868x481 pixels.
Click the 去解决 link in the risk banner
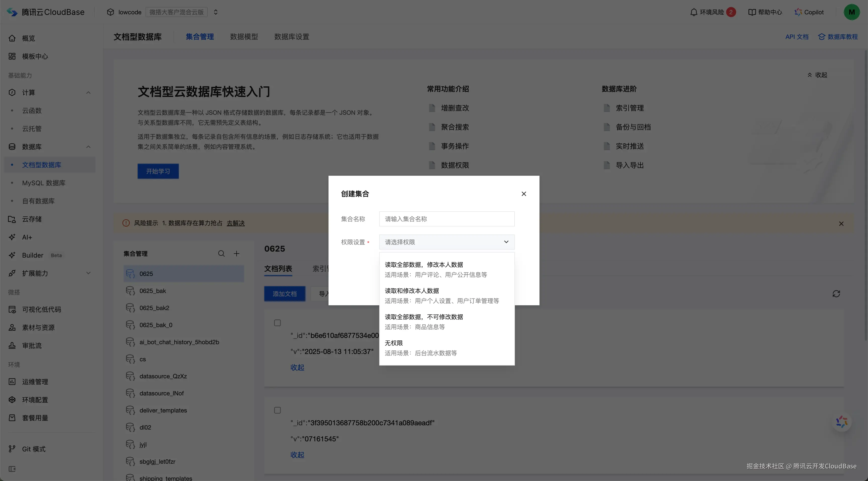click(x=236, y=223)
